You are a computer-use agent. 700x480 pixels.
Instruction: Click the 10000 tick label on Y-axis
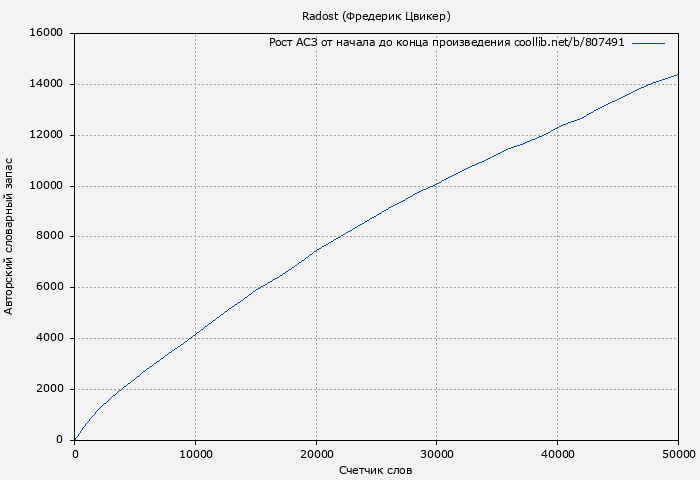[47, 186]
